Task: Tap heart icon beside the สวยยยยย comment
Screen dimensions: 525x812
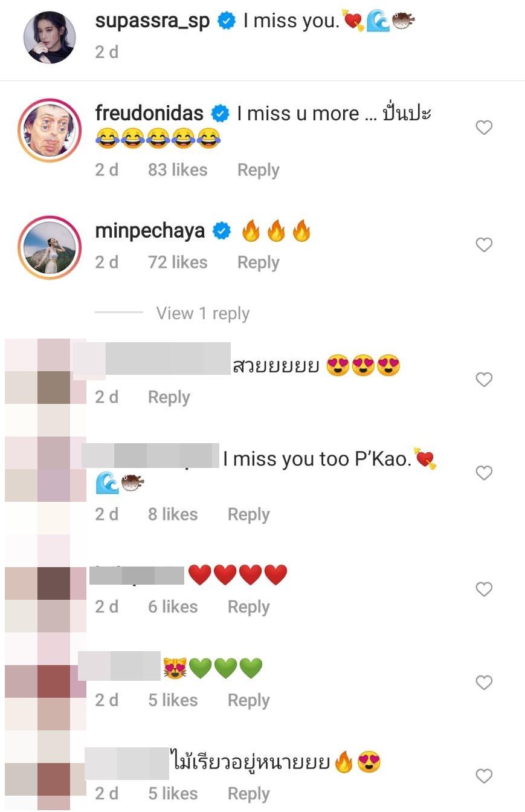Action: [x=484, y=380]
